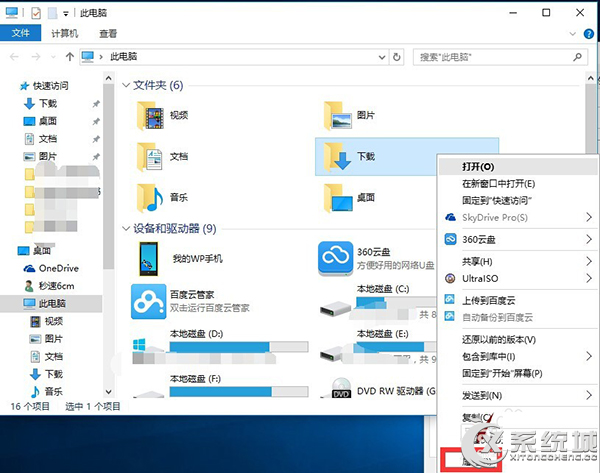This screenshot has height=473, width=600.
Task: Click the 此电脑 address bar path
Action: coord(124,57)
